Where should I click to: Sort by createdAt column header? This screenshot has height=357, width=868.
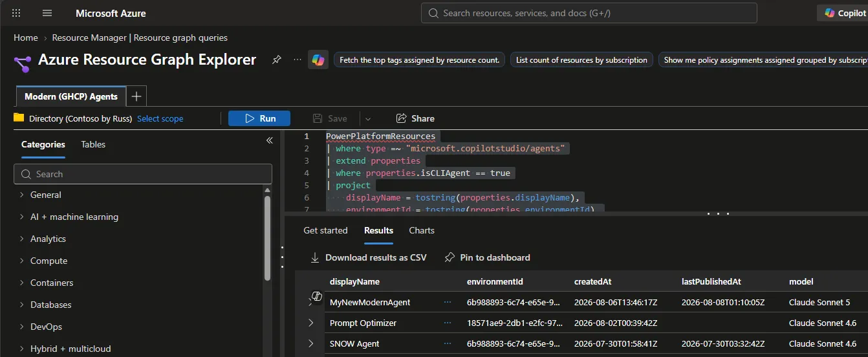(592, 281)
